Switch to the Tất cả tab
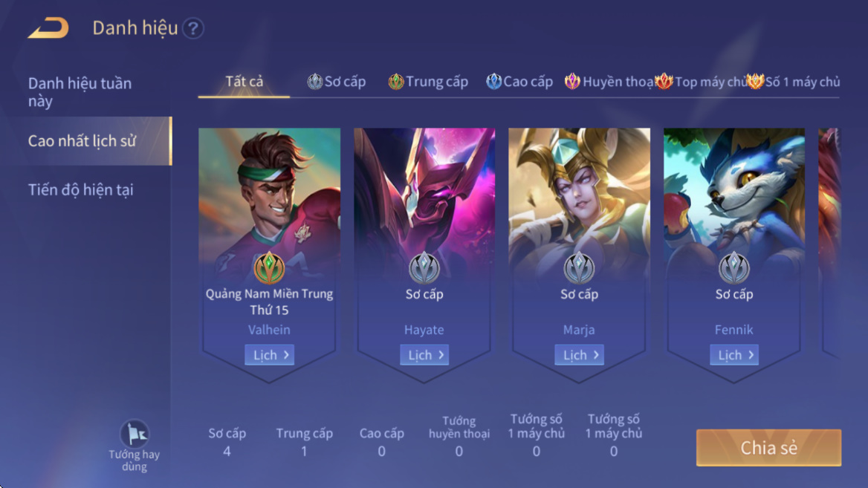Image resolution: width=868 pixels, height=488 pixels. point(244,82)
